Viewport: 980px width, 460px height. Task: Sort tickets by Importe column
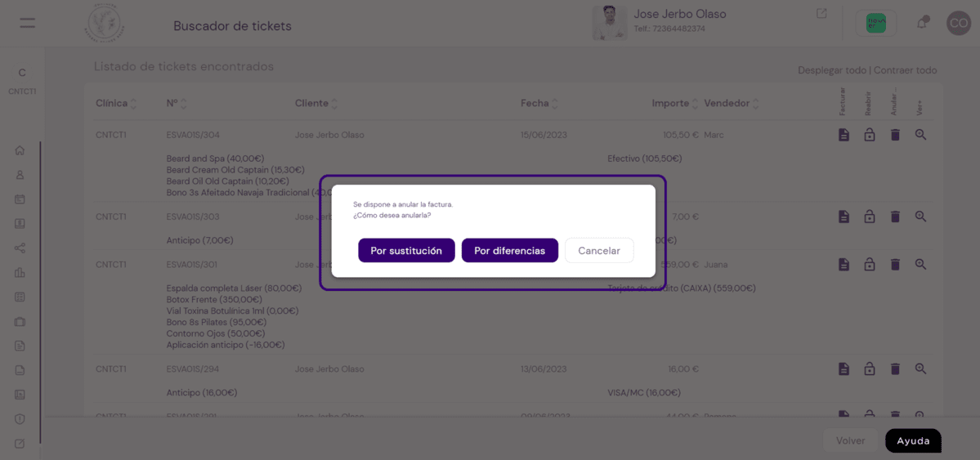pos(675,103)
